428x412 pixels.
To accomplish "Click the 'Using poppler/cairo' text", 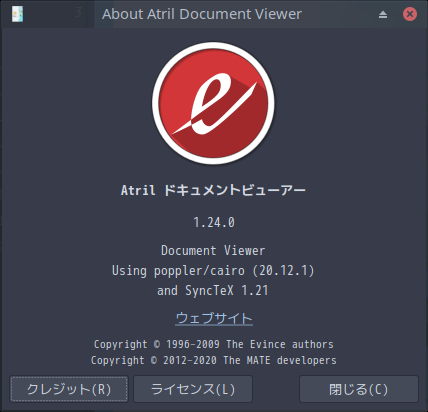I will pos(178,270).
